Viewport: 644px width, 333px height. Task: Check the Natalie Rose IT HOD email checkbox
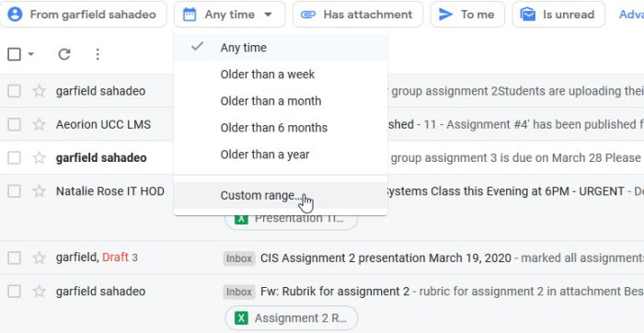point(15,191)
